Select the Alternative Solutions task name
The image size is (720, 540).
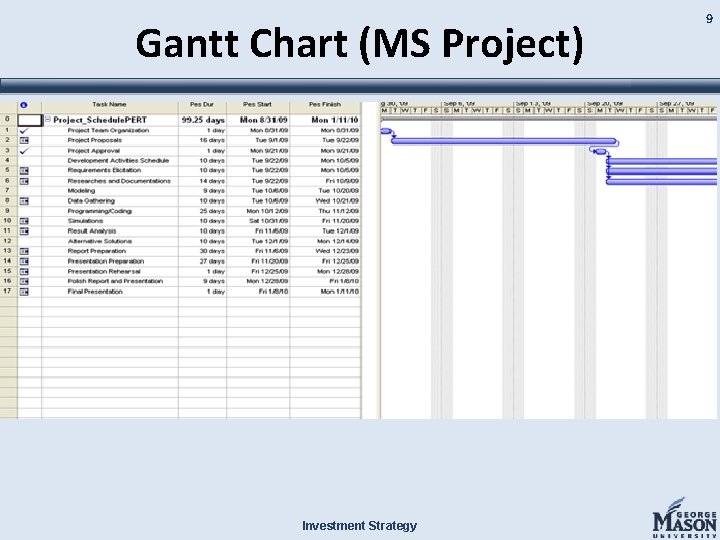(x=100, y=241)
